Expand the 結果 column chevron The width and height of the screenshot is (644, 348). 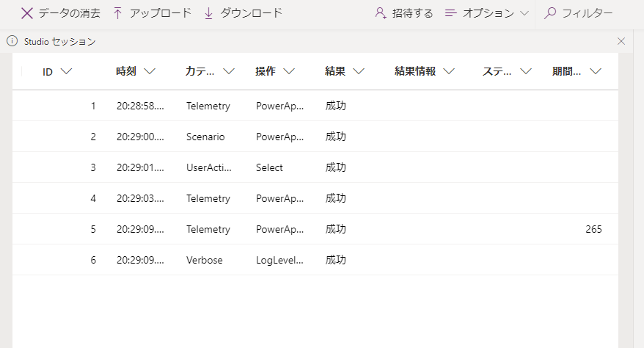point(359,71)
